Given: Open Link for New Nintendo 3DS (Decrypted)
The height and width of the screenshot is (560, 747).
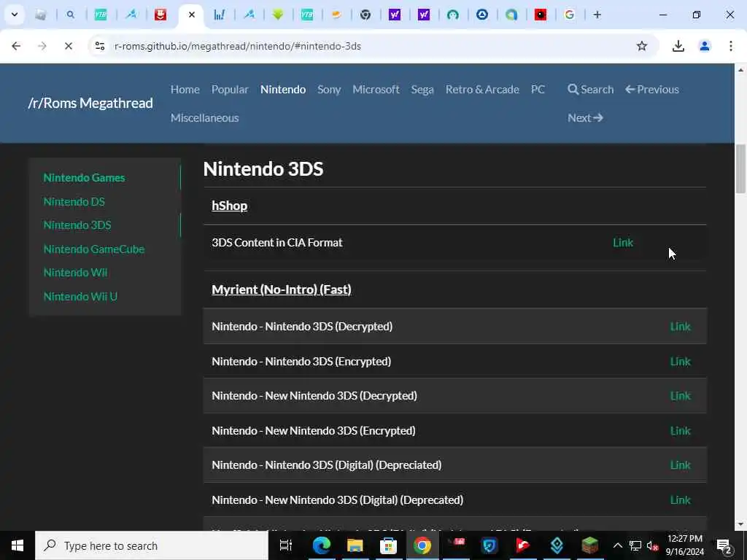Looking at the screenshot, I should pyautogui.click(x=681, y=396).
